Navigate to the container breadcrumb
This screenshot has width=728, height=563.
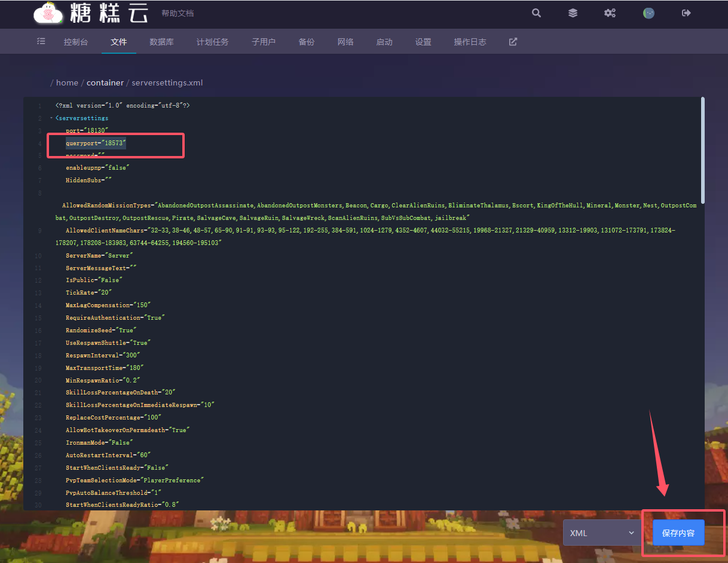coord(105,83)
